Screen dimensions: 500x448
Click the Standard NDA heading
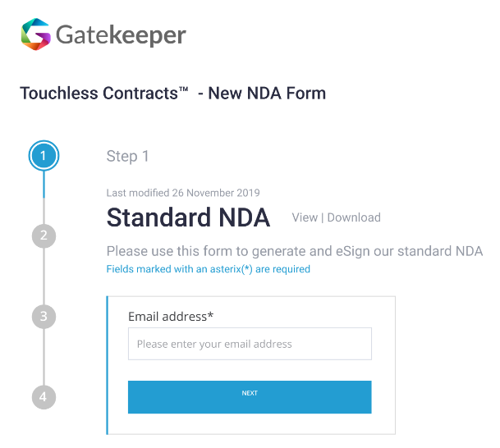(188, 217)
